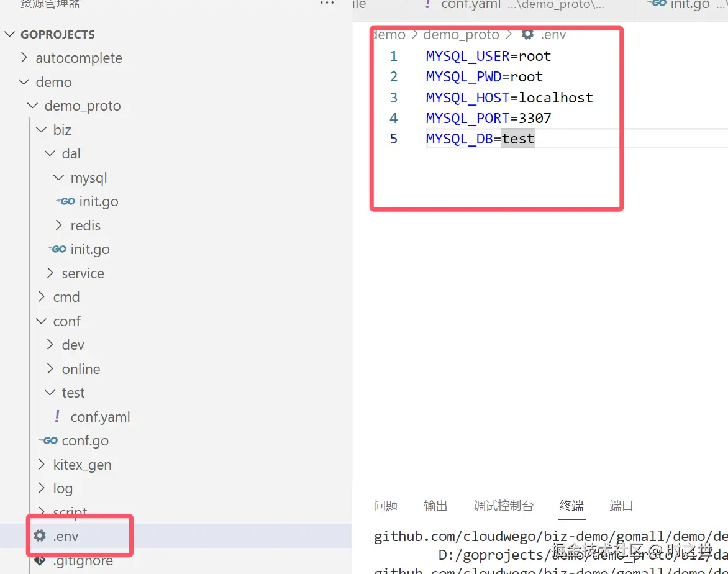Image resolution: width=728 pixels, height=574 pixels.
Task: Open the explorer More Actions ellipsis
Action: (x=327, y=3)
